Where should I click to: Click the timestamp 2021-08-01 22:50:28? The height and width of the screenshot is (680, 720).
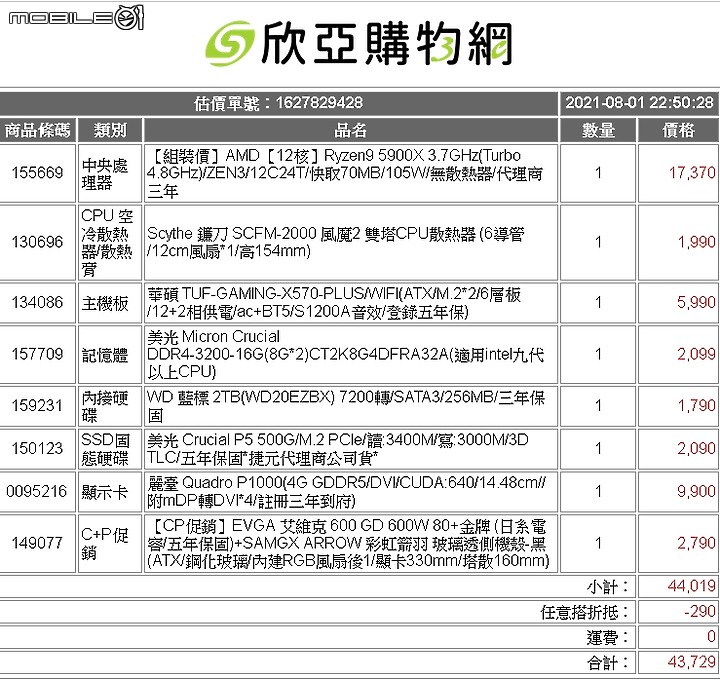639,102
